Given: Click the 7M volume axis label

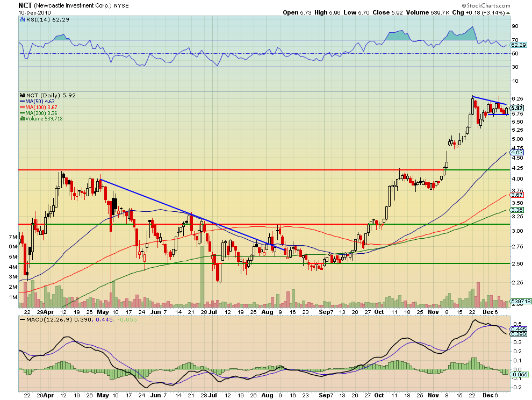Looking at the screenshot, I should tap(13, 237).
